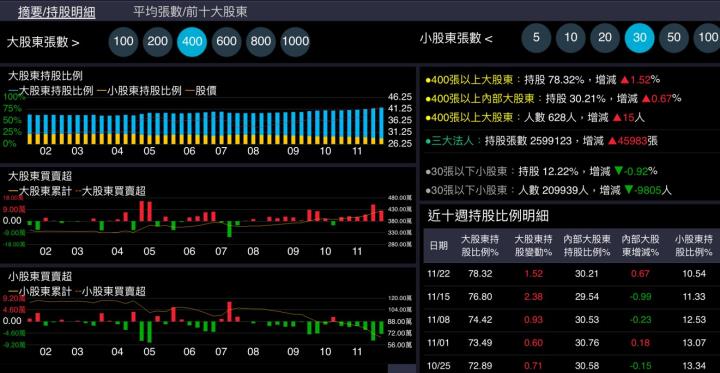This screenshot has width=720, height=373.
Task: Select the 10/25 date row
Action: [x=571, y=365]
